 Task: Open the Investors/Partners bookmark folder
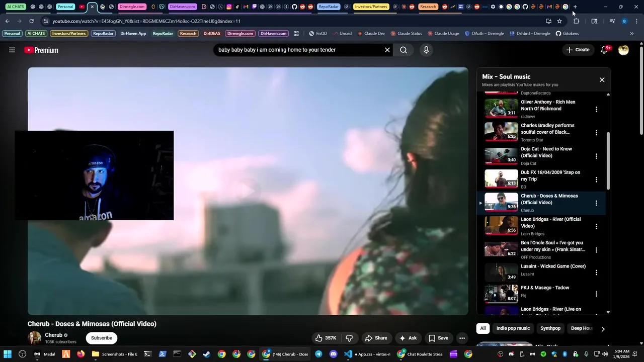(x=69, y=33)
